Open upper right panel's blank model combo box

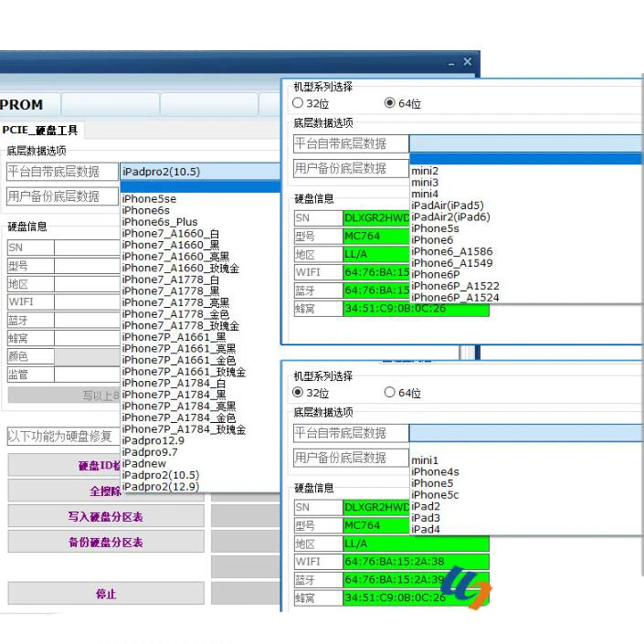coord(526,143)
